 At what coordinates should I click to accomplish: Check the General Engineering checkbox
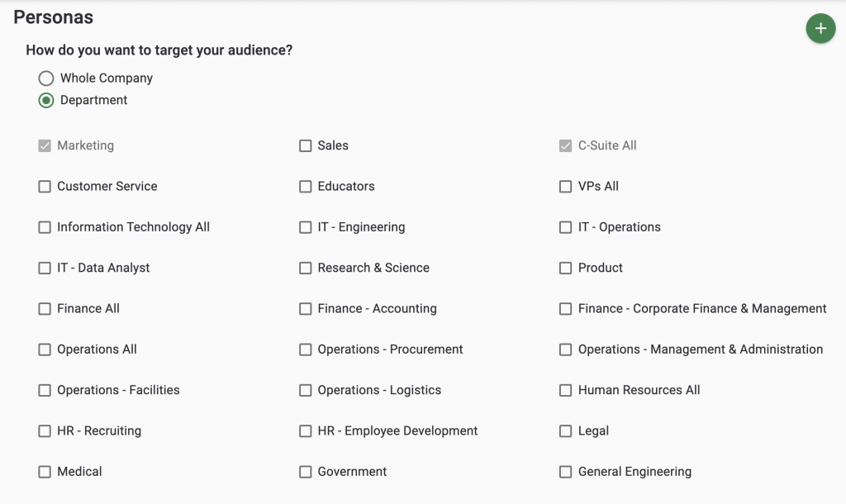[x=565, y=472]
